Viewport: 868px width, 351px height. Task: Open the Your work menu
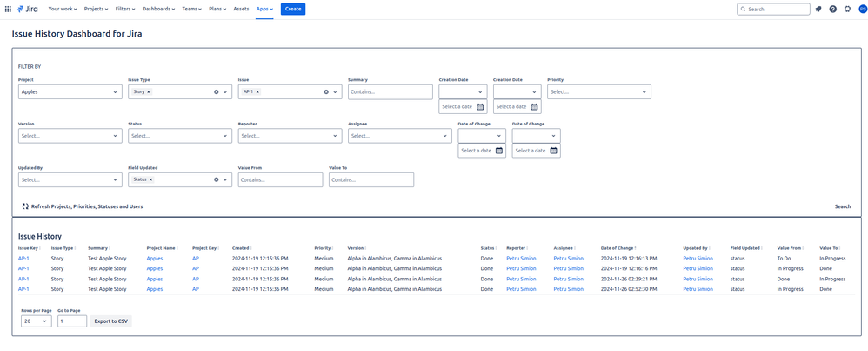(x=63, y=9)
